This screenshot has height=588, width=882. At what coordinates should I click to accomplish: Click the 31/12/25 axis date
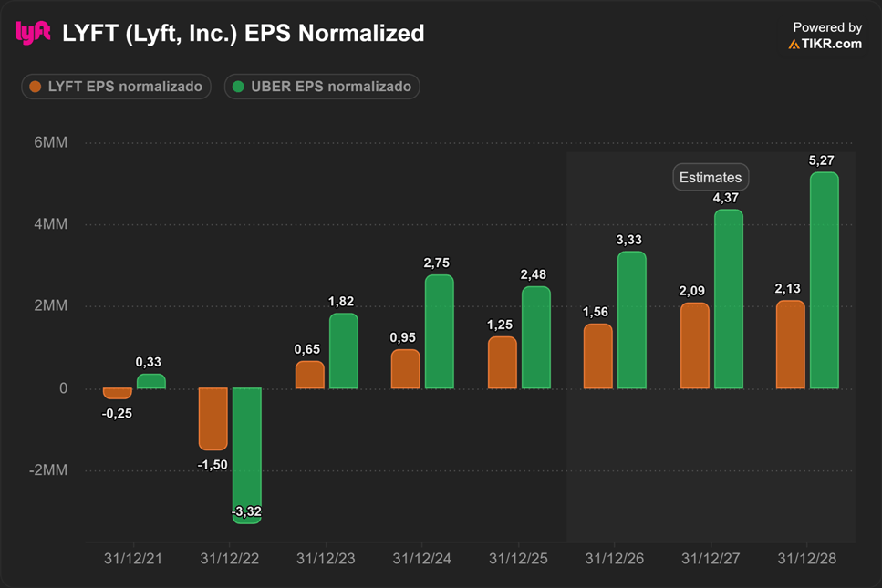click(518, 559)
